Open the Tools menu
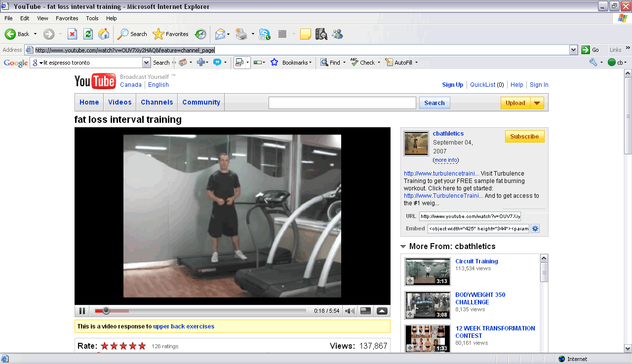The image size is (632, 364). pos(92,18)
